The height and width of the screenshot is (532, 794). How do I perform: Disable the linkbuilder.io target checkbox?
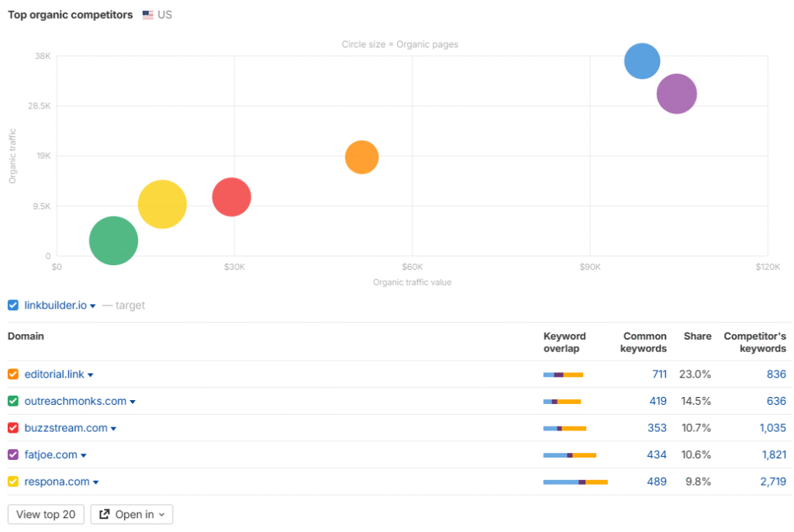(13, 305)
